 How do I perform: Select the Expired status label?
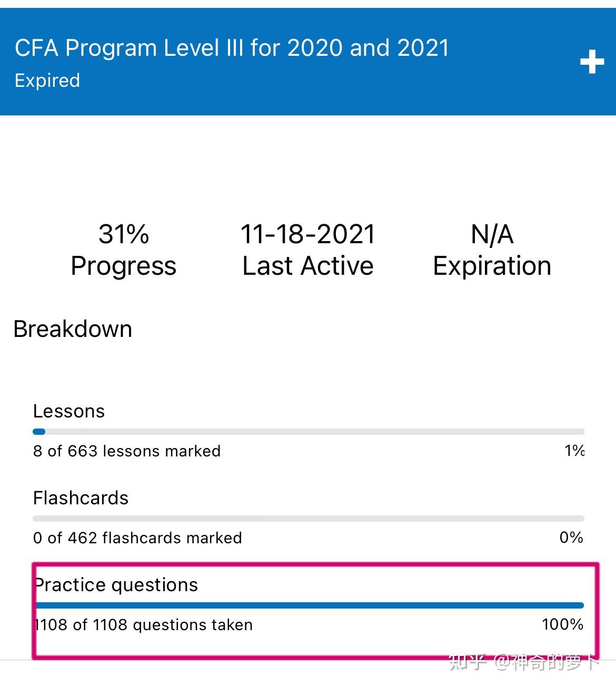click(47, 80)
